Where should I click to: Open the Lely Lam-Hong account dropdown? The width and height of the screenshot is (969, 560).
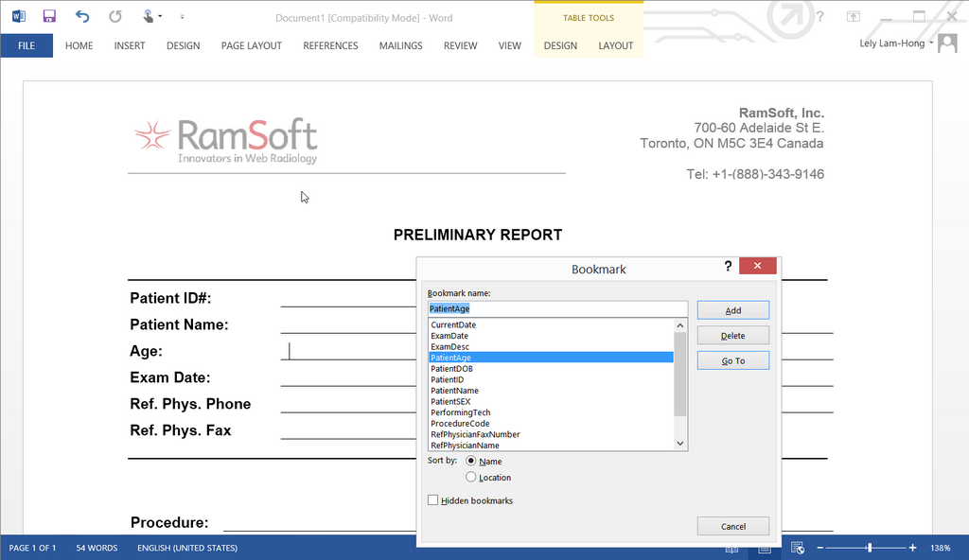click(897, 44)
